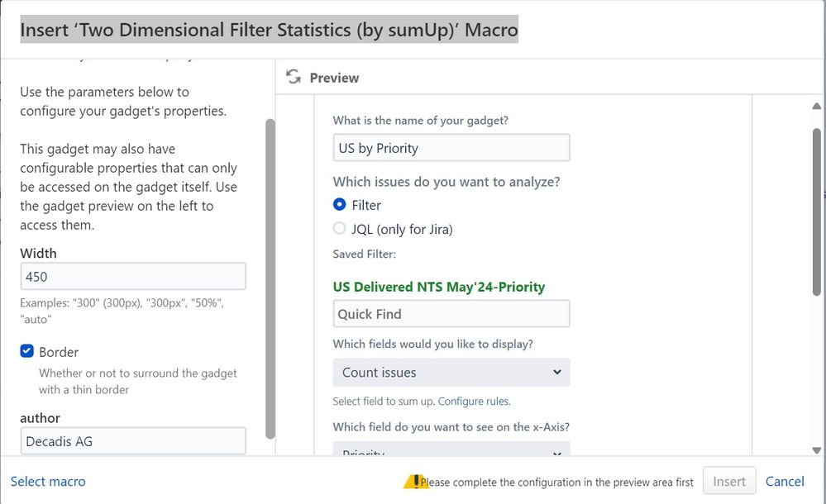
Task: Click the Preview panel heading
Action: pos(334,78)
